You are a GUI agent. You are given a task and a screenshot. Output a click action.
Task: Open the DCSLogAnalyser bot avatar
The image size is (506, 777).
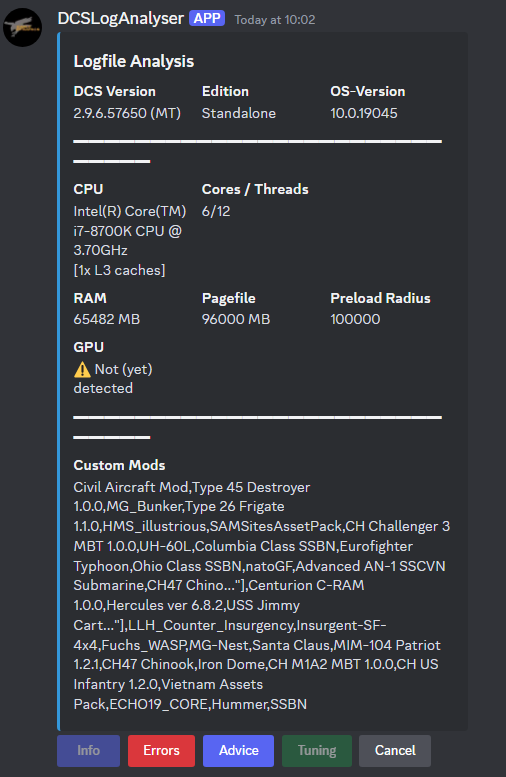(x=22, y=27)
